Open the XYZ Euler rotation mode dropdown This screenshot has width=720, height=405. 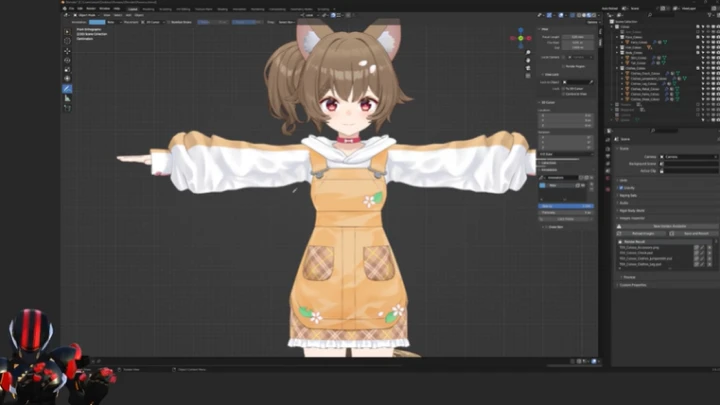click(x=566, y=154)
